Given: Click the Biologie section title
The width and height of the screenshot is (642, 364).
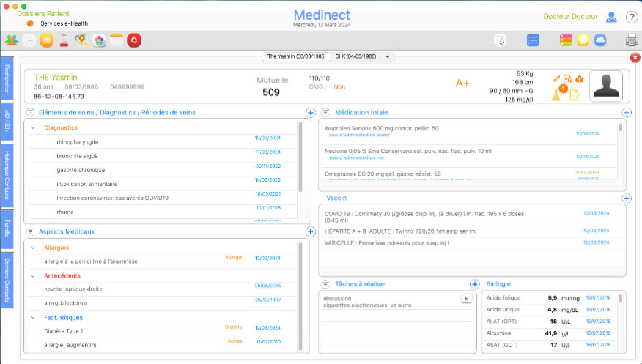Looking at the screenshot, I should tap(498, 284).
